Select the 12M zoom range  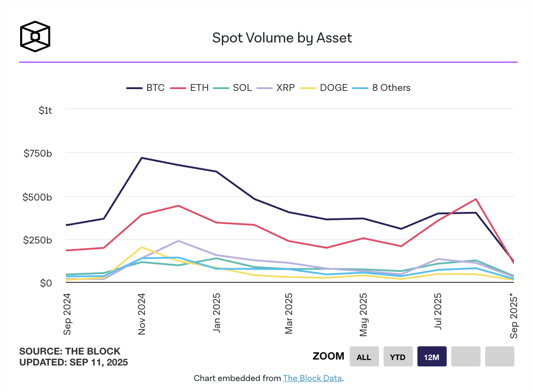432,357
